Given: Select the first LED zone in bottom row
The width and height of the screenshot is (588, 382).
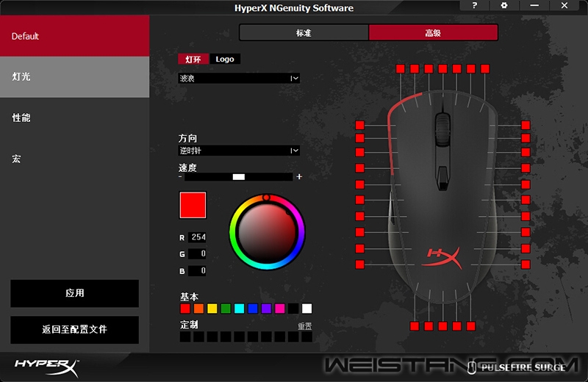Looking at the screenshot, I should coord(415,326).
